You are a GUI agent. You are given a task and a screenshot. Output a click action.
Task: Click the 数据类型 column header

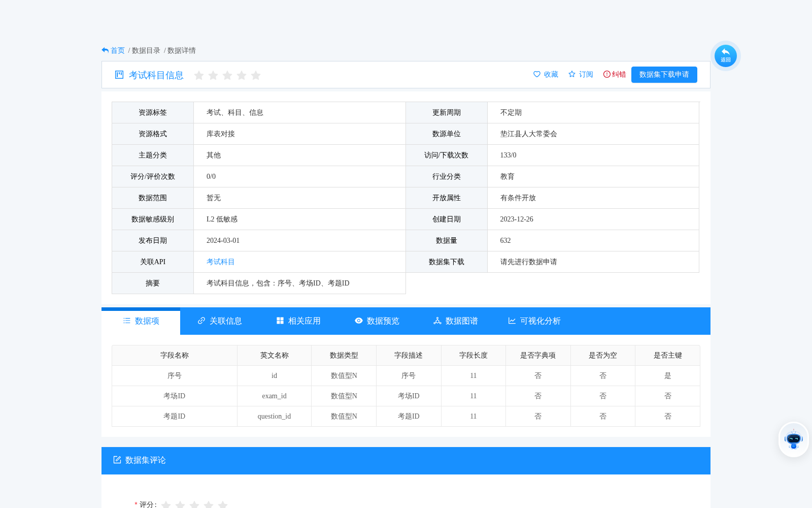click(x=344, y=356)
